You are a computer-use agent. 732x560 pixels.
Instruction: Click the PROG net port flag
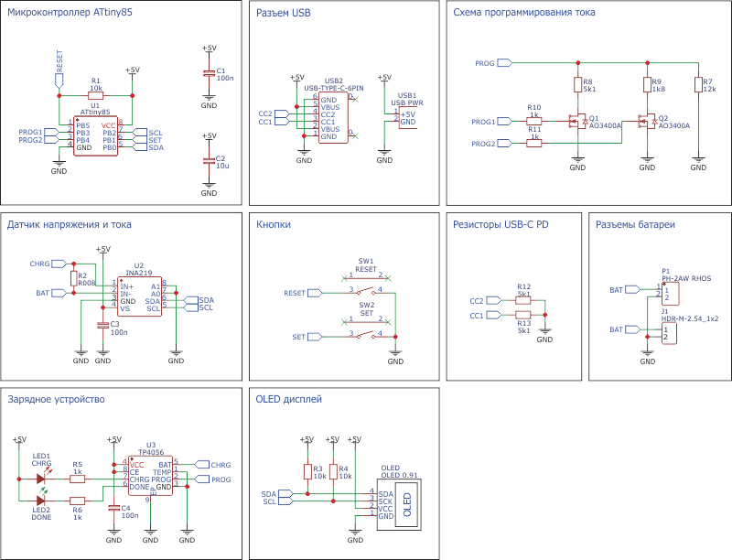click(504, 62)
